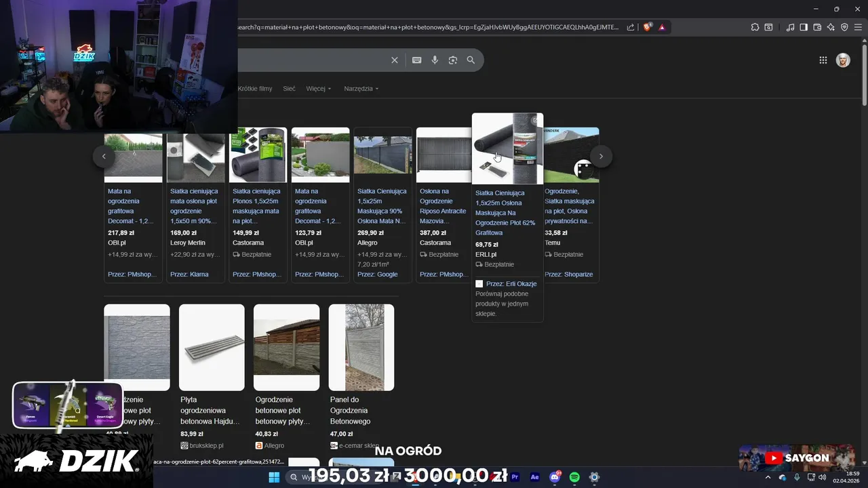Click the 47,00 zł price text
Image resolution: width=868 pixels, height=488 pixels.
tap(341, 434)
